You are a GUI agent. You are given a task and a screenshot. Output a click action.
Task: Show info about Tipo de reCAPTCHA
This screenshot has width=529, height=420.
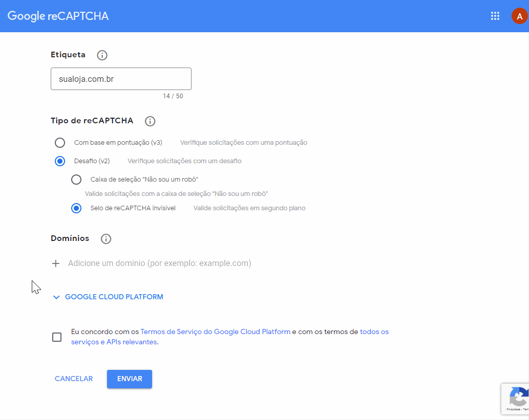(150, 121)
